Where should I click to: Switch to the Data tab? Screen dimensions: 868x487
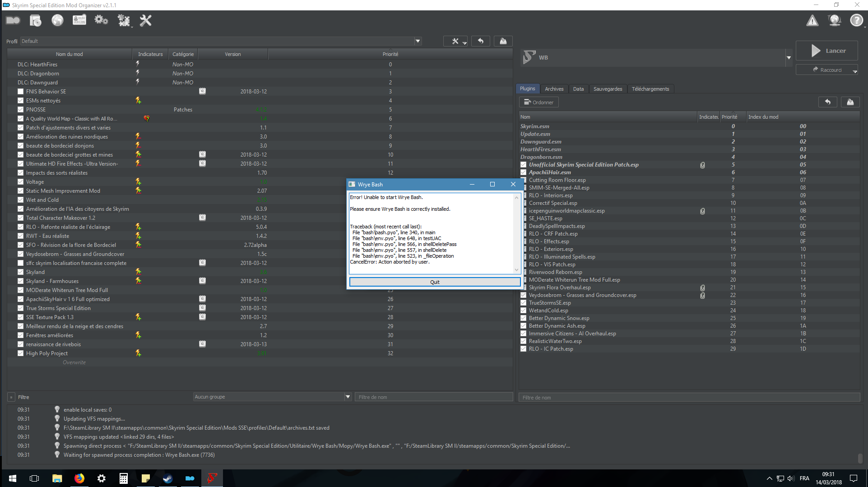tap(578, 89)
